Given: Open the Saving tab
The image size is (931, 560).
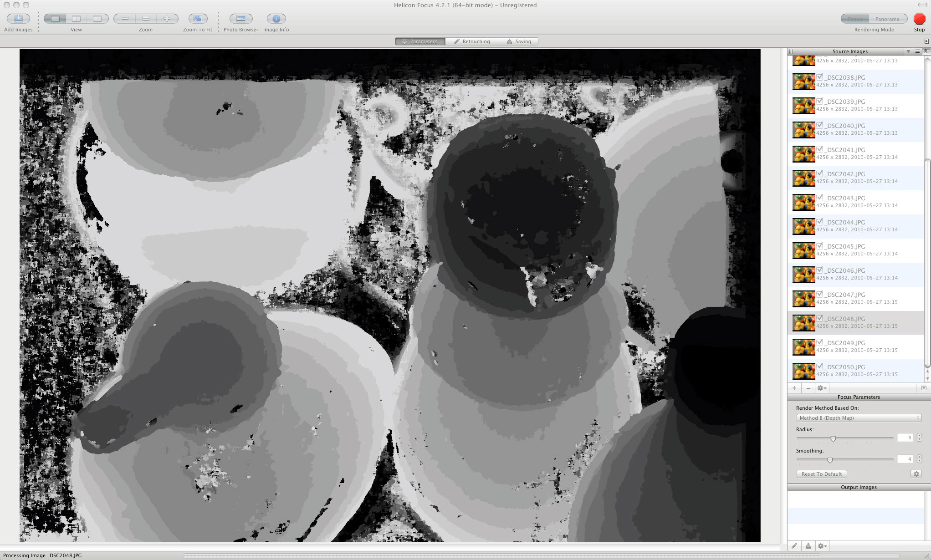Looking at the screenshot, I should coord(519,41).
